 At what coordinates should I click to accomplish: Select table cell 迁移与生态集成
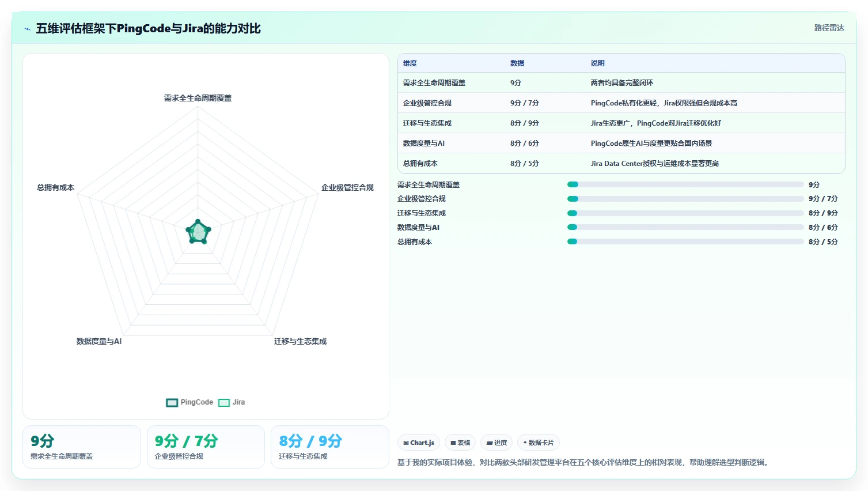click(x=427, y=123)
